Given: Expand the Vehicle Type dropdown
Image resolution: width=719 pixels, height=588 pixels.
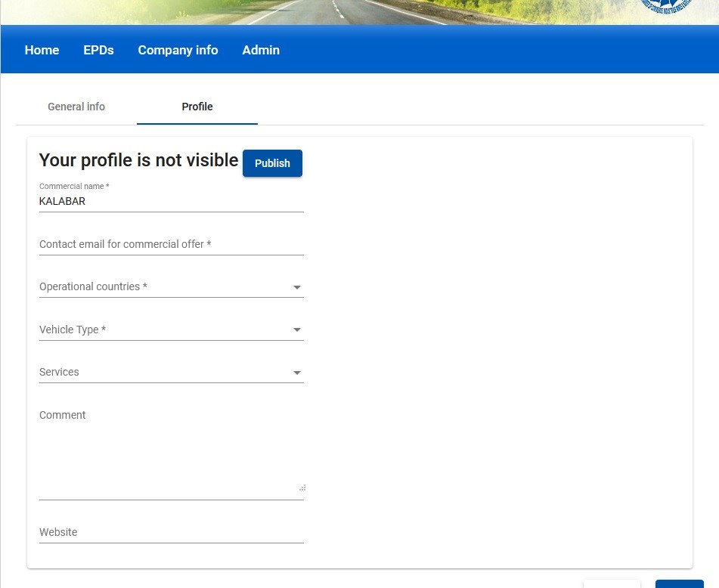Looking at the screenshot, I should (171, 330).
